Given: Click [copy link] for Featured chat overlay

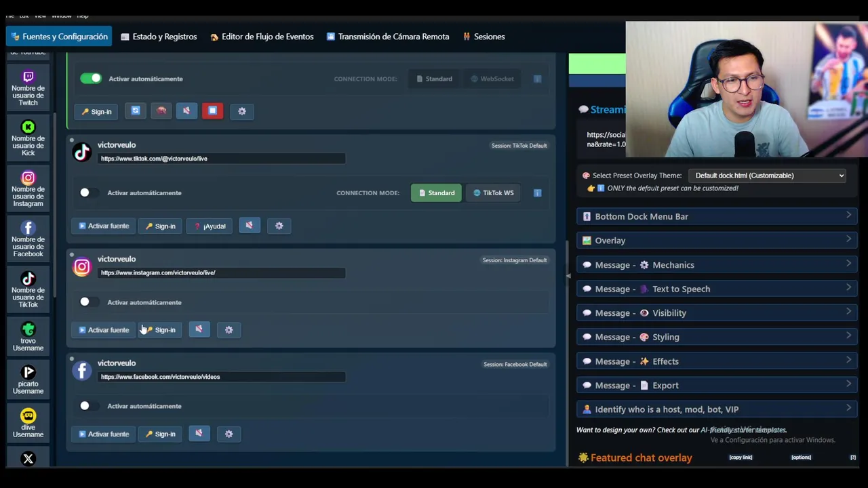Looking at the screenshot, I should pos(741,457).
